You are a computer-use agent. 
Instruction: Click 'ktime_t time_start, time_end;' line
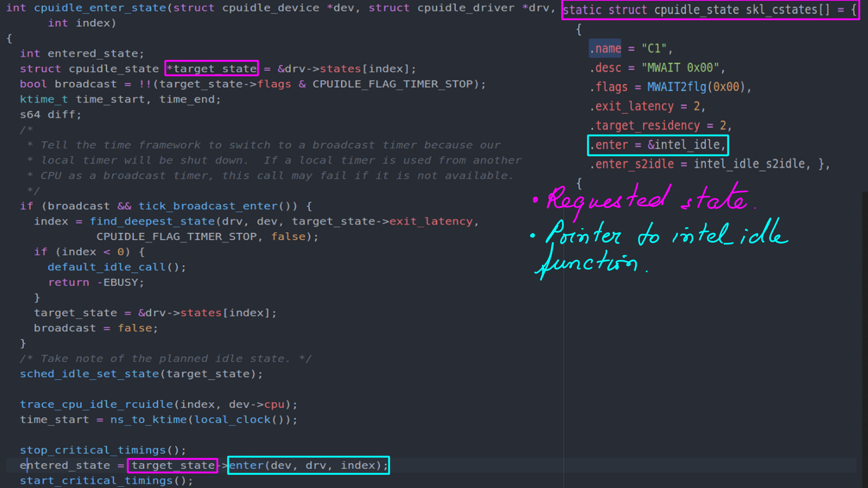point(120,99)
